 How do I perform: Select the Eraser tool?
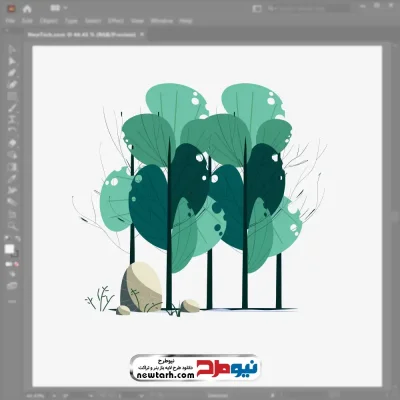(x=12, y=143)
